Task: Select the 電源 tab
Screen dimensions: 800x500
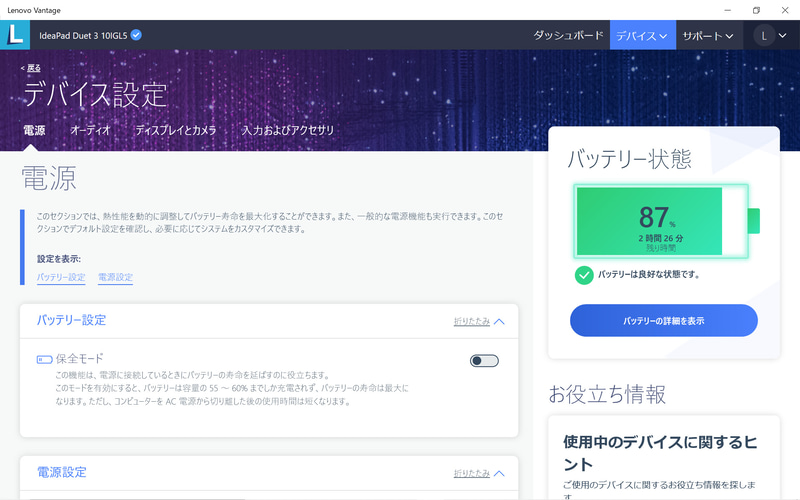Action: 34,131
